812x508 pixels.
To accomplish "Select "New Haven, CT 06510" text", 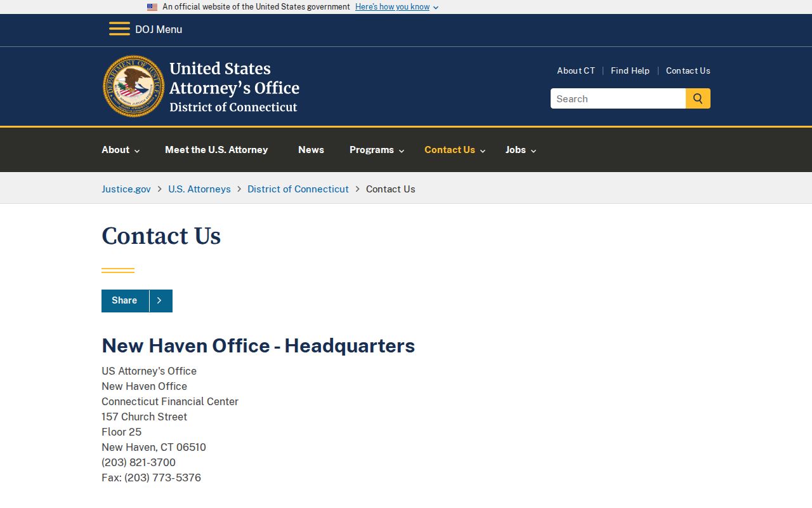I will pos(154,447).
